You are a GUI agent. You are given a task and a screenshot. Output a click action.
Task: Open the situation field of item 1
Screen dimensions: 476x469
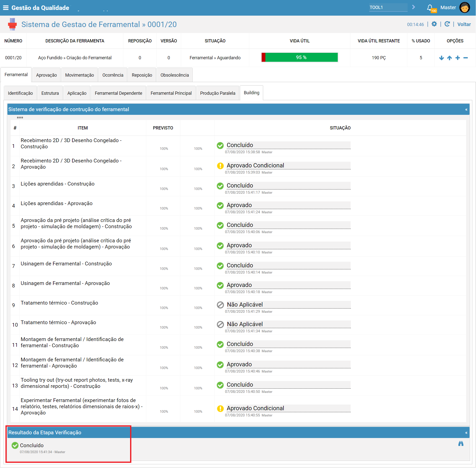[288, 145]
